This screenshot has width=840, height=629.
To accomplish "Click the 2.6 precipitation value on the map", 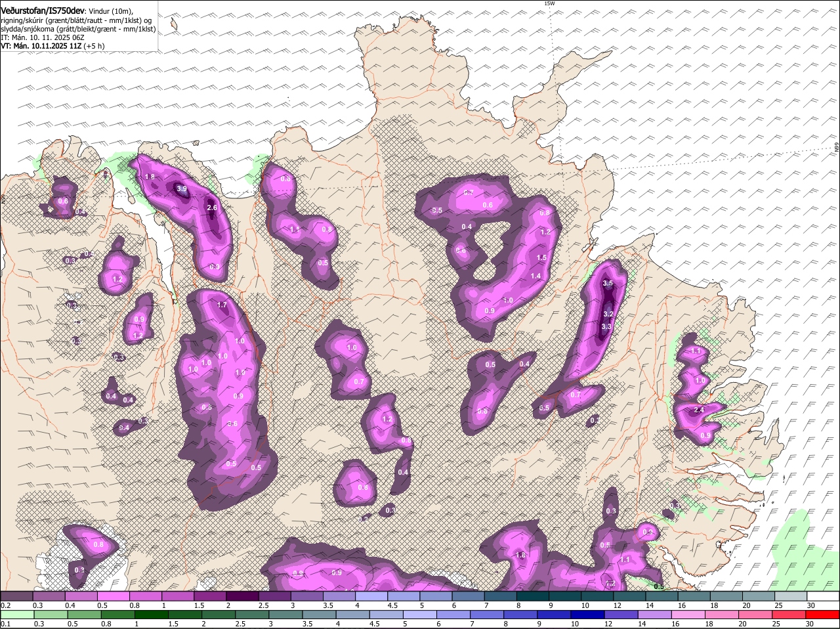I will (x=211, y=207).
